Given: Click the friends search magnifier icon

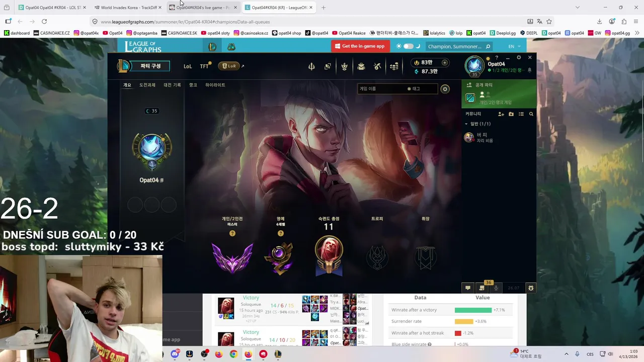Looking at the screenshot, I should tap(531, 114).
